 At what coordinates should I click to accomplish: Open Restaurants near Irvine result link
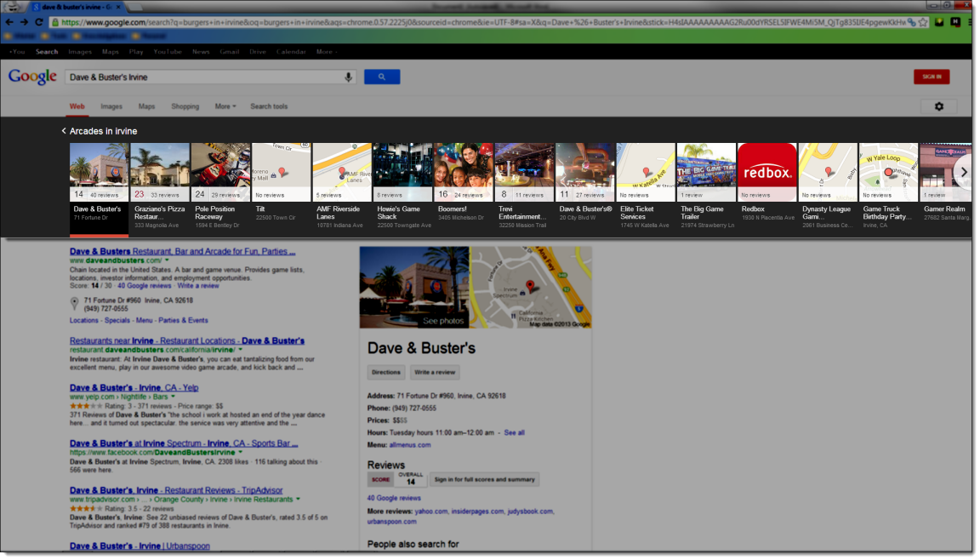click(x=187, y=340)
